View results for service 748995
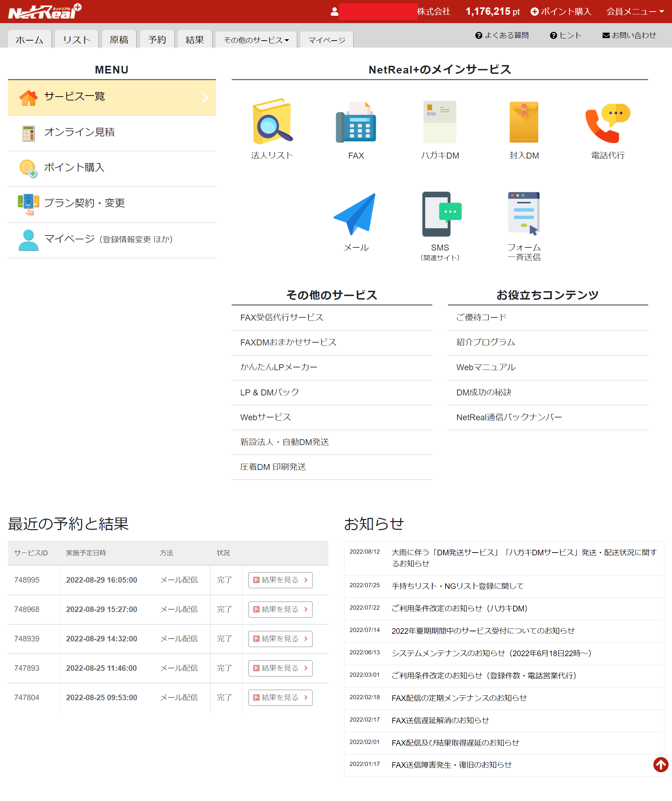 pyautogui.click(x=280, y=580)
